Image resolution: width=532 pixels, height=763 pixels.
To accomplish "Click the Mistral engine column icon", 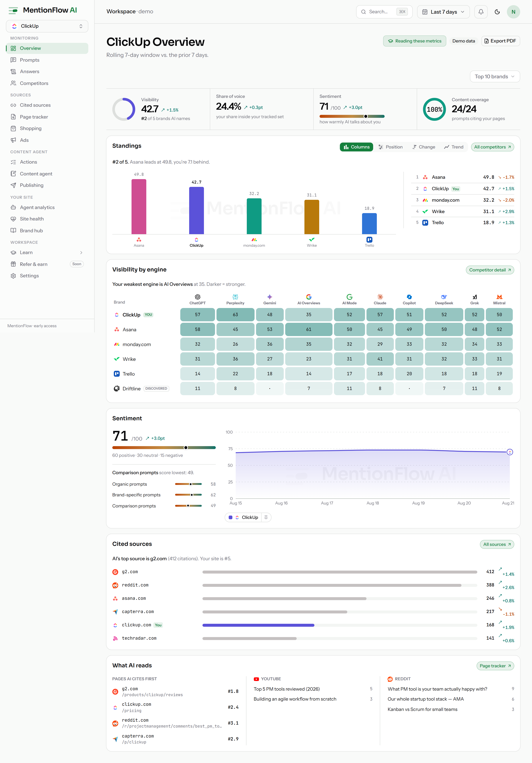I will click(x=499, y=297).
